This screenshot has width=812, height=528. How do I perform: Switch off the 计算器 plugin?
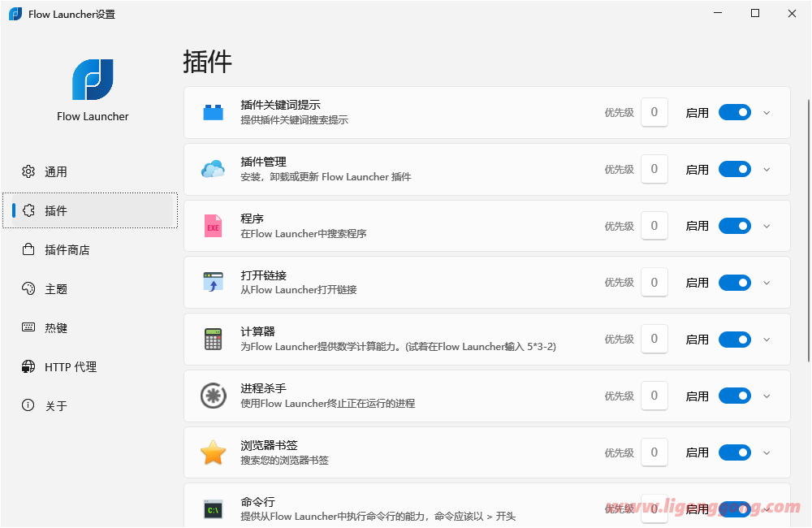click(734, 340)
